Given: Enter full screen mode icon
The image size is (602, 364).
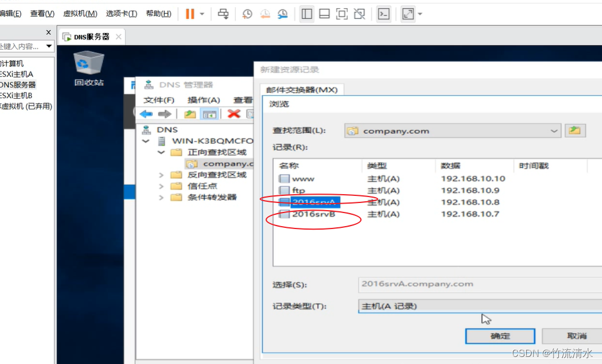Looking at the screenshot, I should pos(342,14).
